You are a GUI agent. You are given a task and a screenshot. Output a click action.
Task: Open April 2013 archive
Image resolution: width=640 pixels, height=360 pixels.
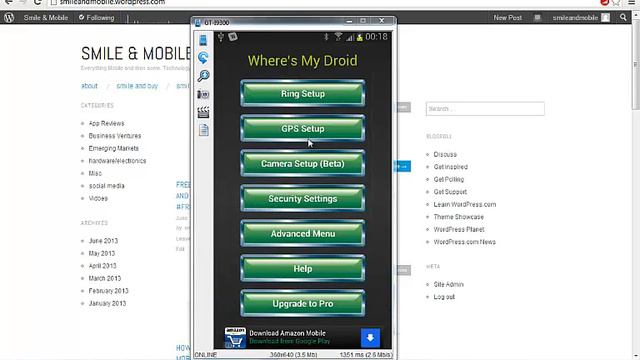point(102,266)
